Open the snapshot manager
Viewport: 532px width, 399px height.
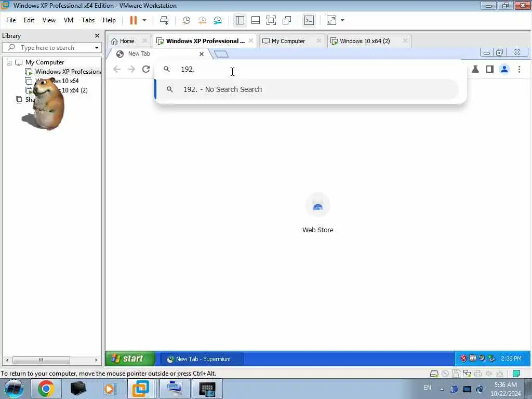coord(218,20)
